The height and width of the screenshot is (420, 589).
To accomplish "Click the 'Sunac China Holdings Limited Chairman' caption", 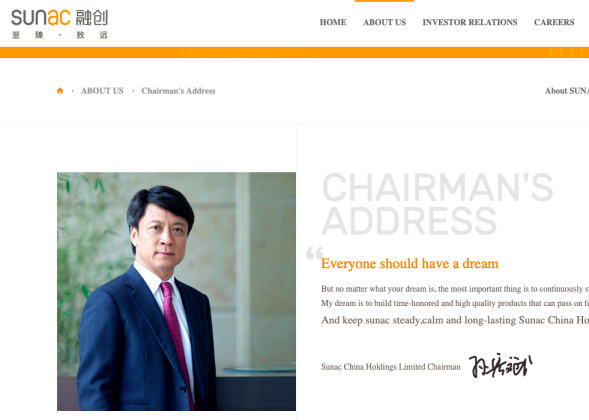I will click(x=391, y=367).
